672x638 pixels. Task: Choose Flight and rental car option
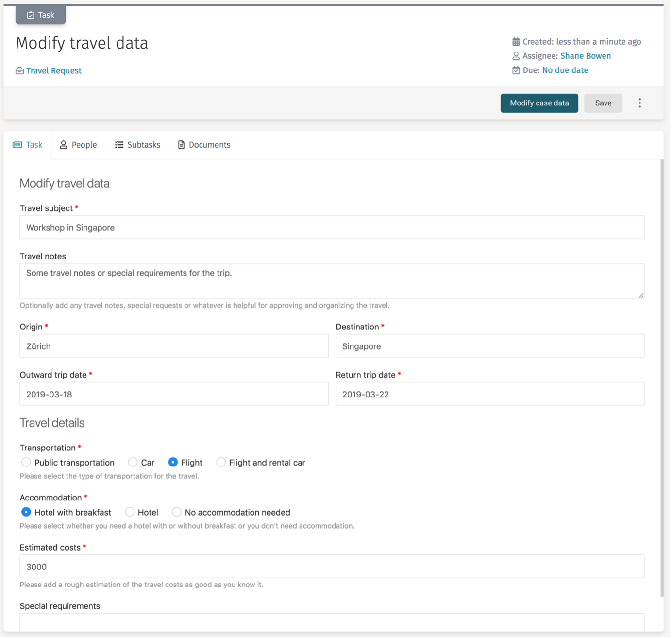[x=221, y=462]
